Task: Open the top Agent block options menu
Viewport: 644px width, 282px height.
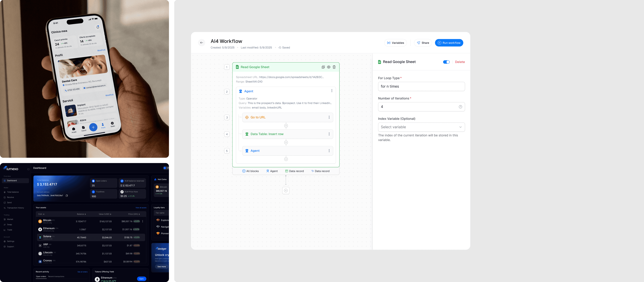Action: [x=332, y=91]
